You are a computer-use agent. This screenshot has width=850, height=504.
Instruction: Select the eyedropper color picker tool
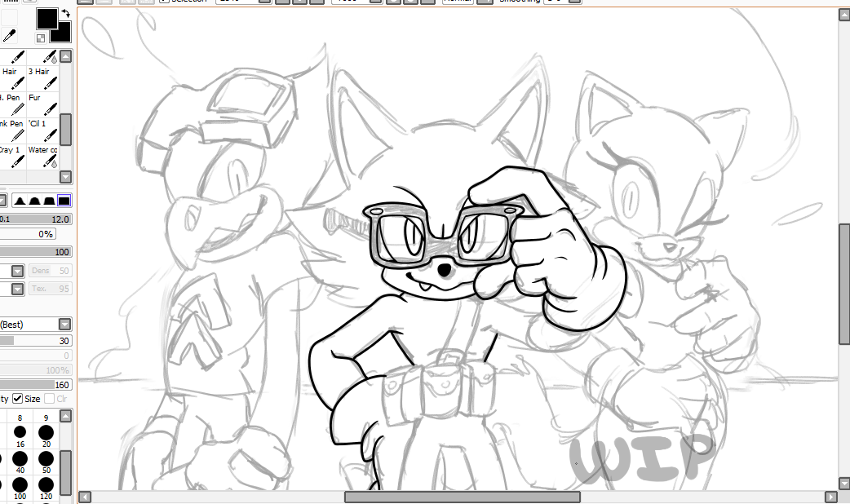(x=9, y=35)
